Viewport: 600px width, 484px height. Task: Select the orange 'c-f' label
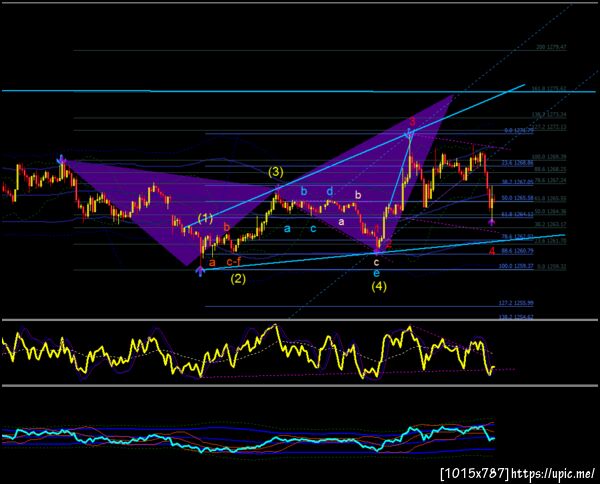pyautogui.click(x=233, y=262)
